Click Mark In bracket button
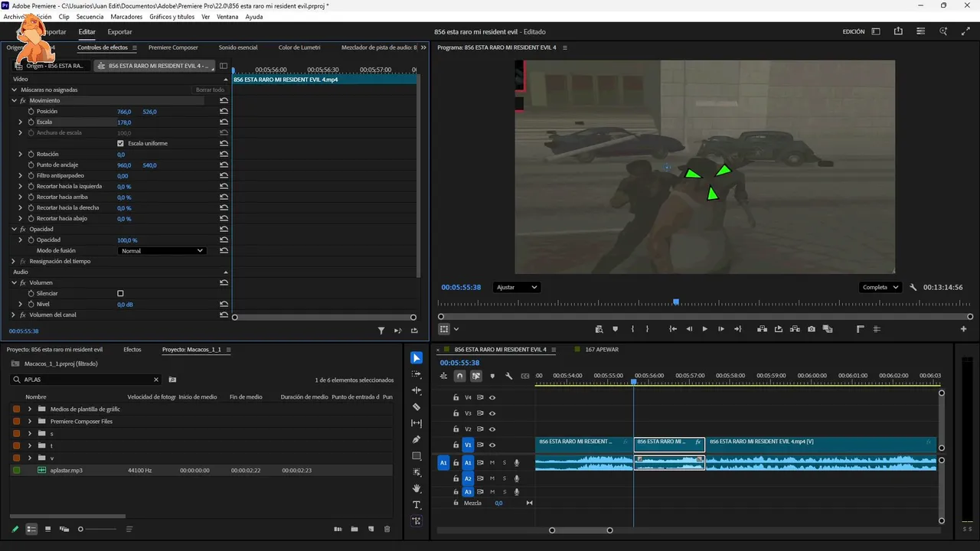This screenshot has height=551, width=980. (632, 329)
